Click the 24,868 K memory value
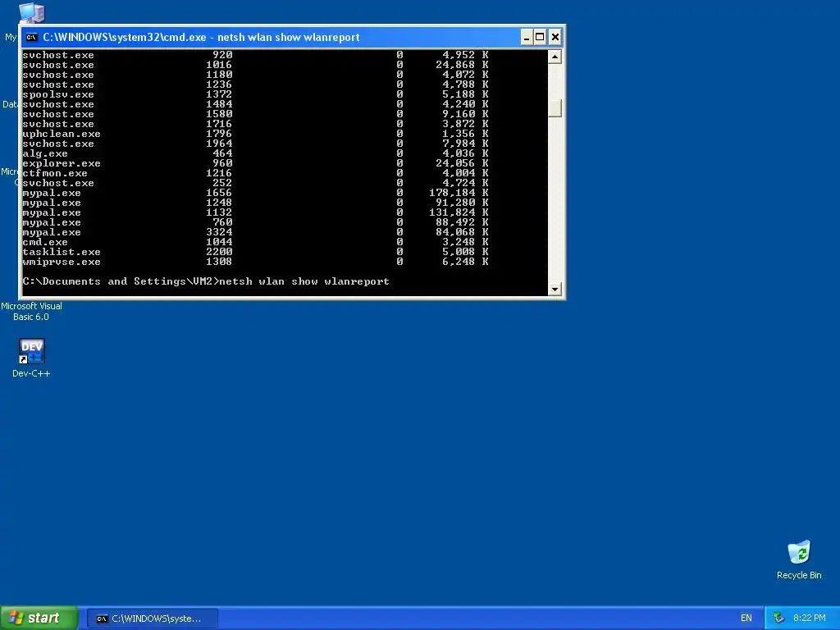 click(x=462, y=65)
